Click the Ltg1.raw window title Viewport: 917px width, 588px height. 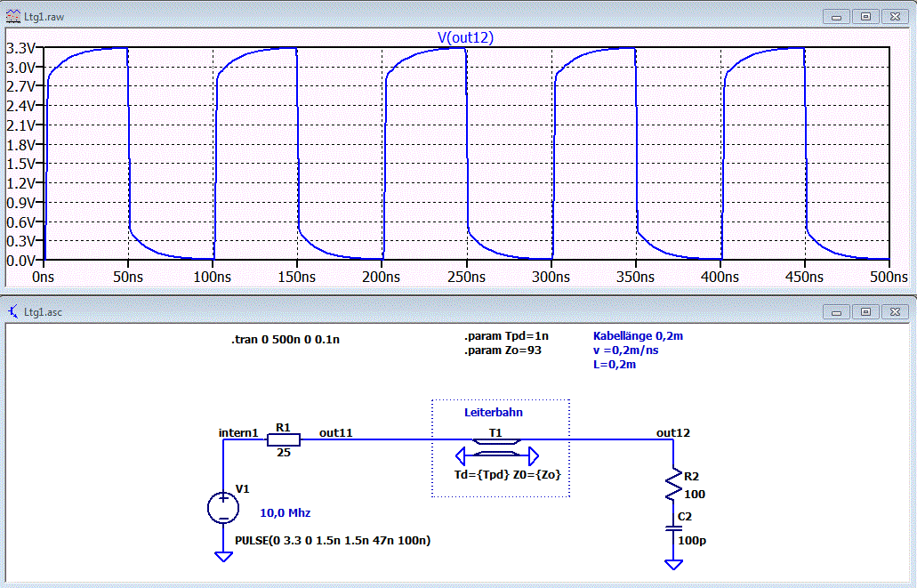pos(44,17)
